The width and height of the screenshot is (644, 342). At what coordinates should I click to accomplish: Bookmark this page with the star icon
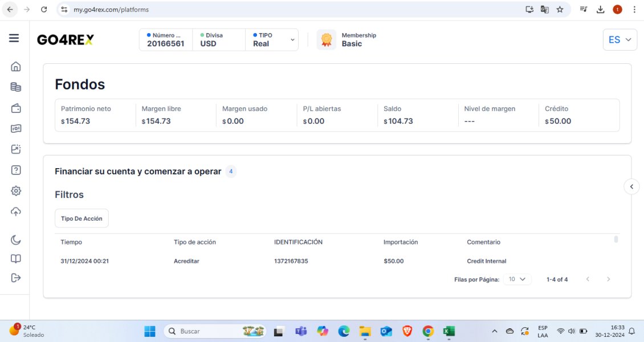click(560, 10)
